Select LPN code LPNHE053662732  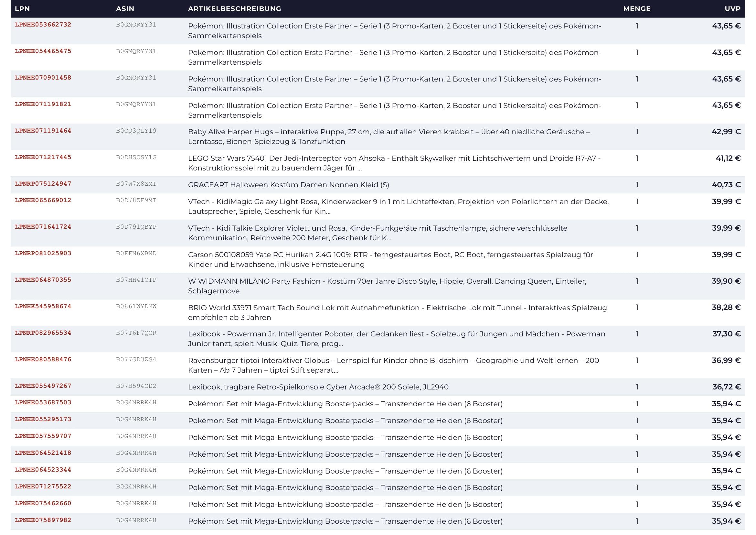tap(43, 25)
